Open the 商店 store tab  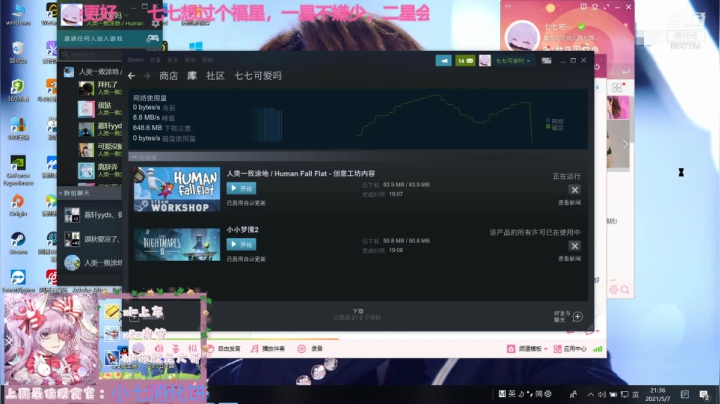click(x=169, y=76)
